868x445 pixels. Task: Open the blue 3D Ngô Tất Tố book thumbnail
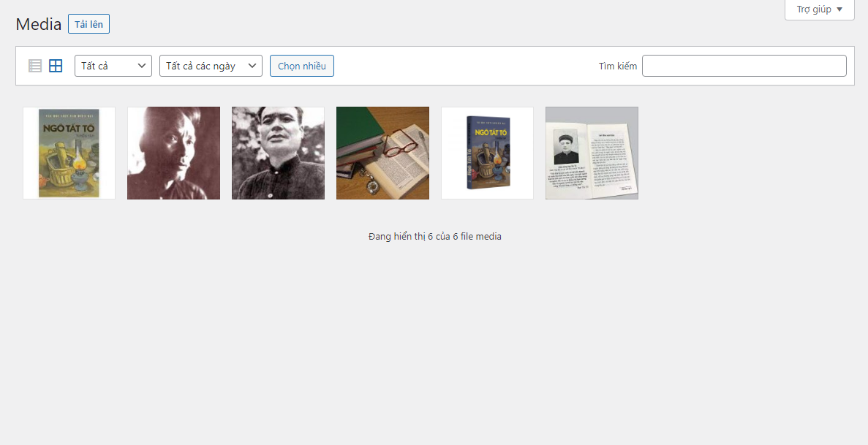click(487, 153)
